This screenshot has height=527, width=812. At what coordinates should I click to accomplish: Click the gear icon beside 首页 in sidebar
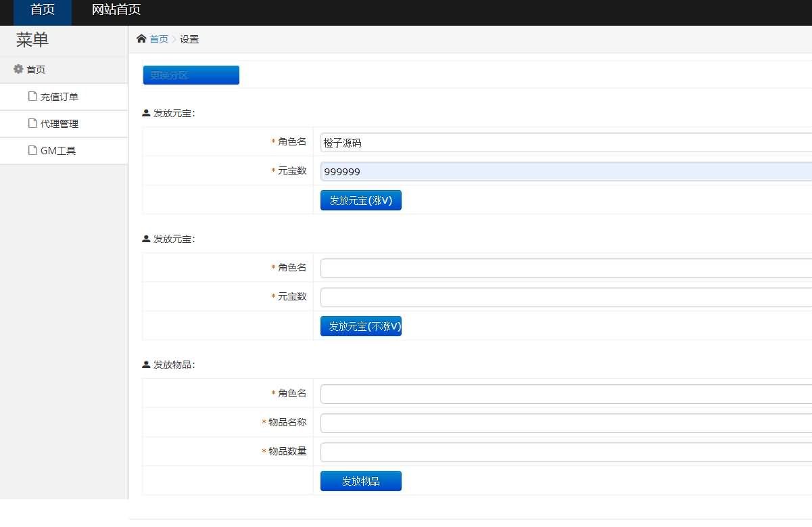tap(18, 69)
